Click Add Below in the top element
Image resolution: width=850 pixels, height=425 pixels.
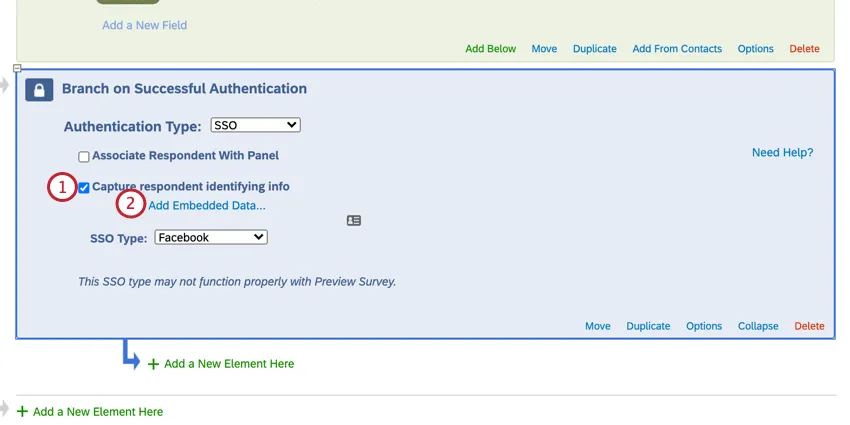click(x=490, y=49)
